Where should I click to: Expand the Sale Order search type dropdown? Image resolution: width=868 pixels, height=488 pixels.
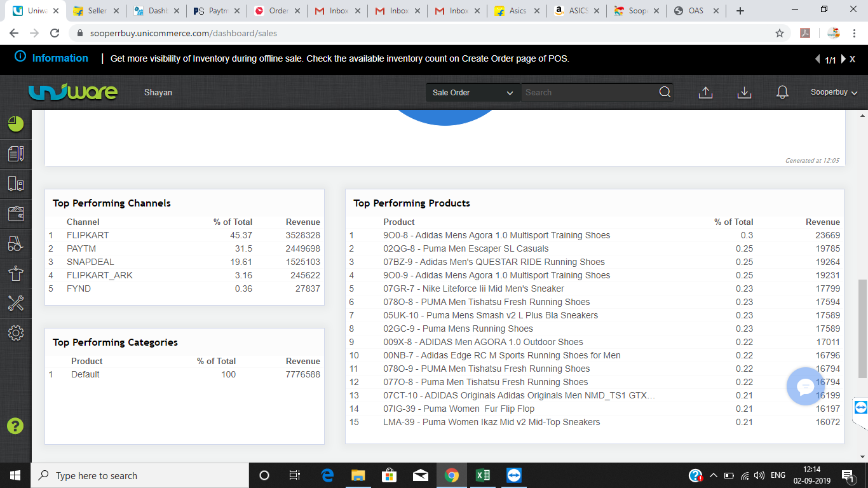pyautogui.click(x=473, y=93)
